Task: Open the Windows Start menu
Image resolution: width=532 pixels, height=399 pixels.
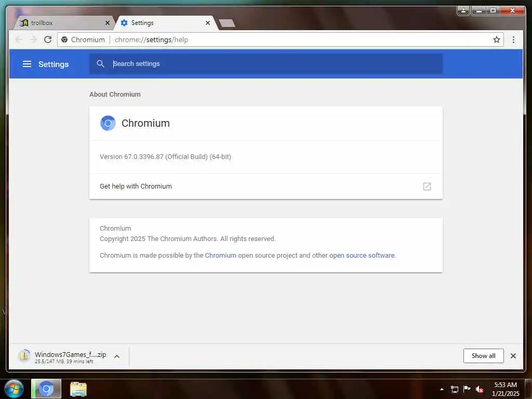Action: click(x=14, y=389)
